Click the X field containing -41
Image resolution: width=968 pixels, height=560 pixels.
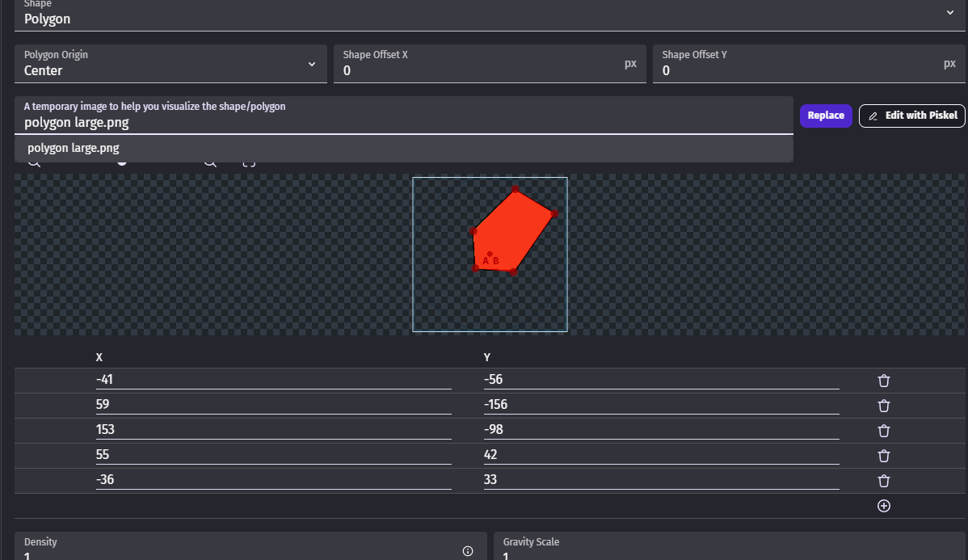(x=273, y=380)
